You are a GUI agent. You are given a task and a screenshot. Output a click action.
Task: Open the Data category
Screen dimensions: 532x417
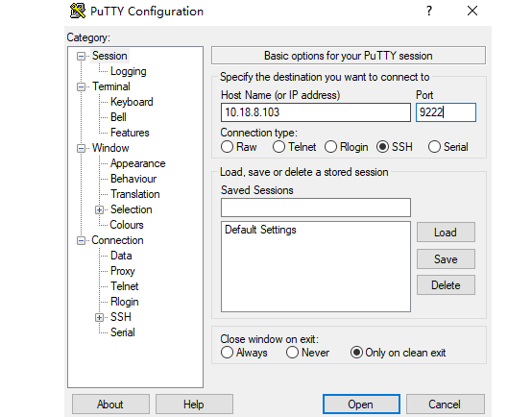tap(121, 256)
